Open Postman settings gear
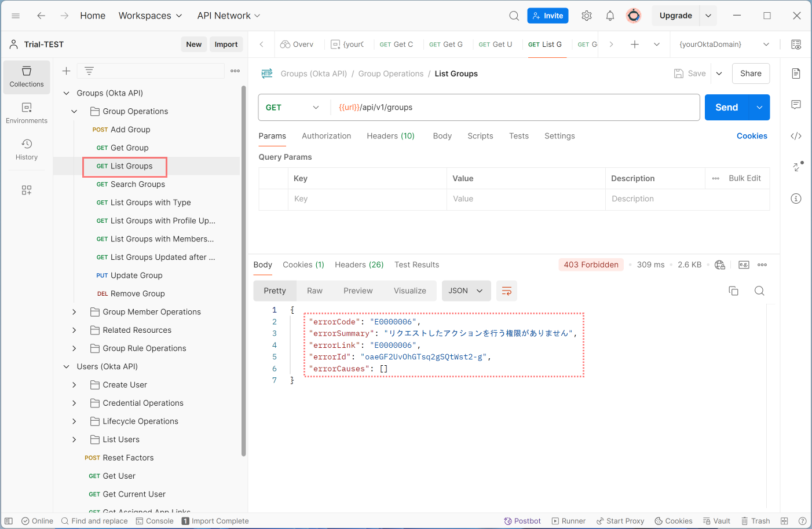812x529 pixels. tap(586, 16)
